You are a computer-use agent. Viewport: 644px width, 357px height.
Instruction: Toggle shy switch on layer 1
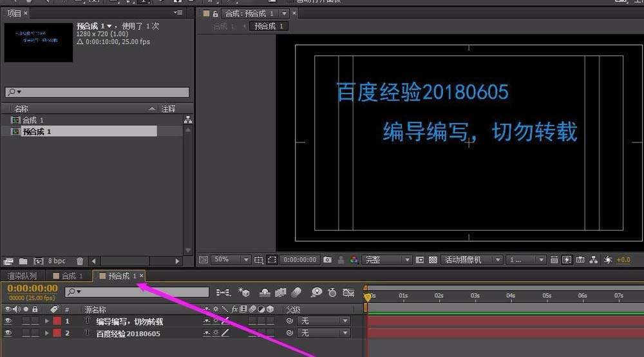tap(207, 321)
